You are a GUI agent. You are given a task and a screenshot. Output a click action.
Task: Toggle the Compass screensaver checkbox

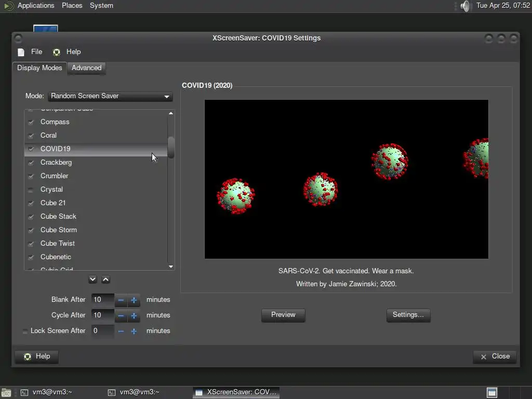click(x=31, y=122)
